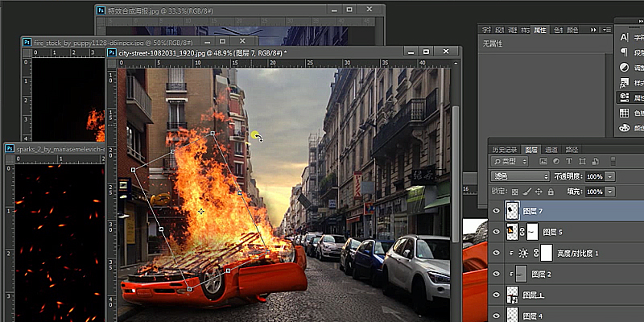Click the Brightness/Contrast sun adjustment icon

pos(522,253)
